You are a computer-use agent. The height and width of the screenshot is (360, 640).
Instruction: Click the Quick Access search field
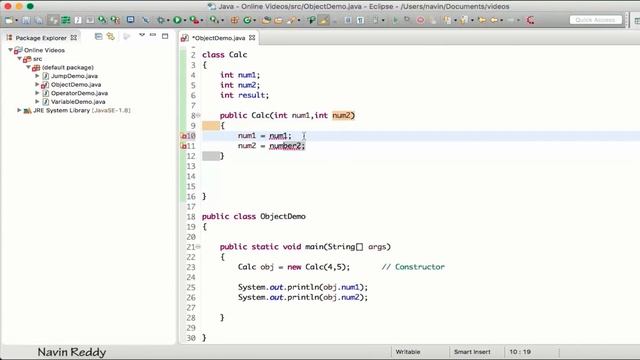coord(596,20)
